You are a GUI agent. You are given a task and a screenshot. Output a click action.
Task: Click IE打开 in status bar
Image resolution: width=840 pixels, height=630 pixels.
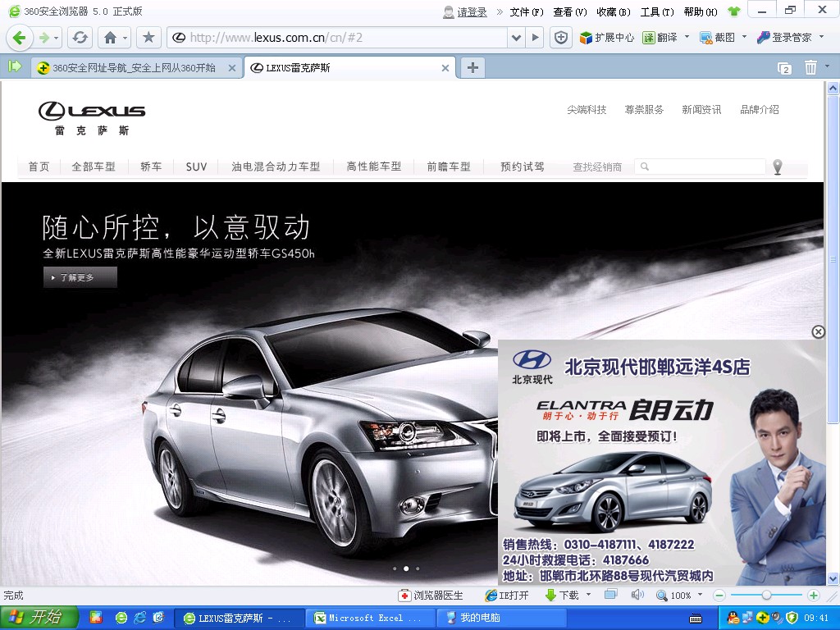[x=507, y=596]
